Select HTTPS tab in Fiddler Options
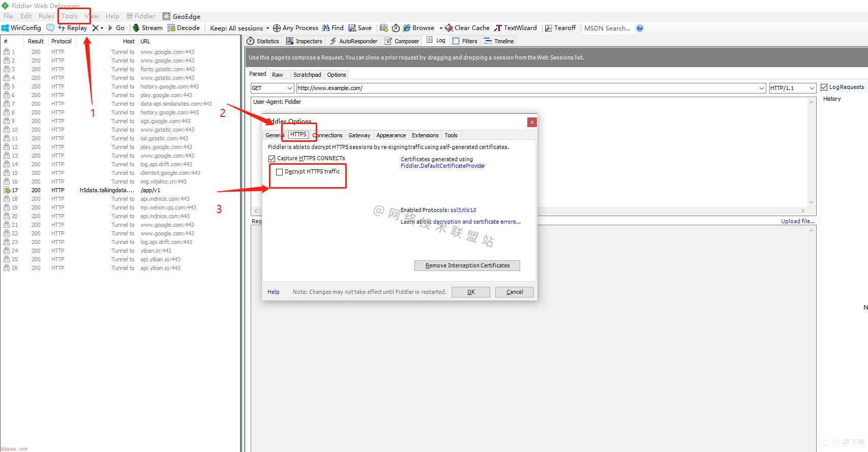The image size is (868, 452). (298, 135)
